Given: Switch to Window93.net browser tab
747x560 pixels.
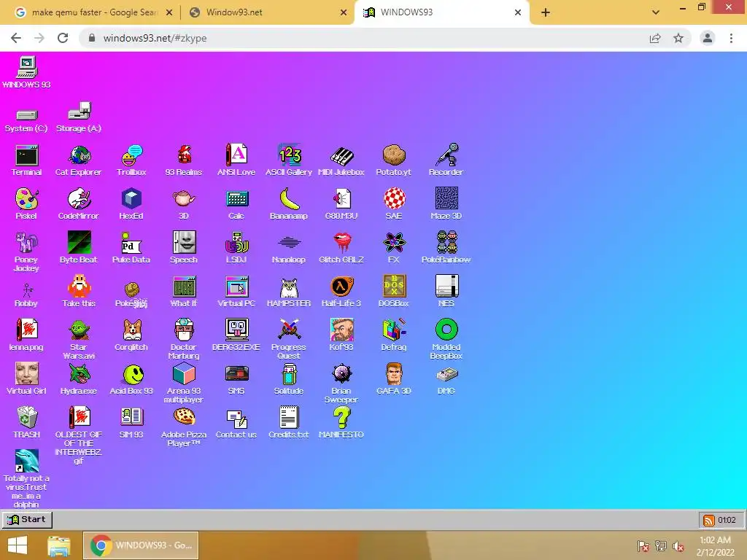Looking at the screenshot, I should click(x=267, y=12).
